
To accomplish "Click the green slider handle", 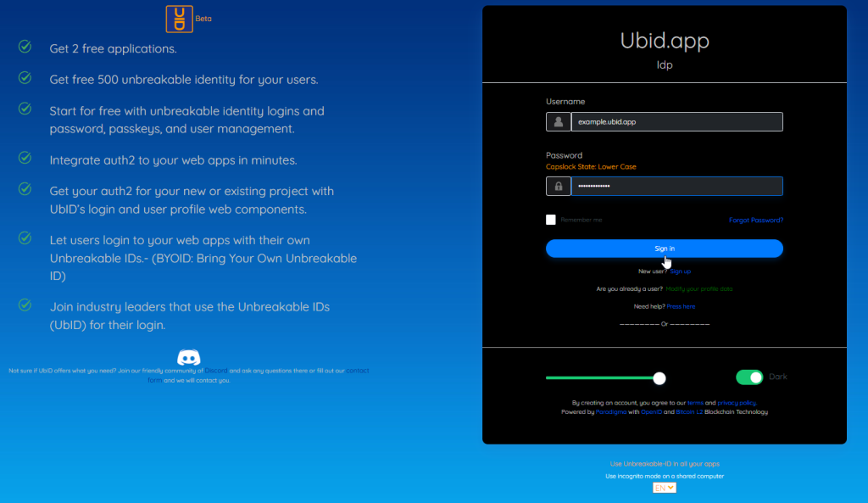I will pos(659,378).
